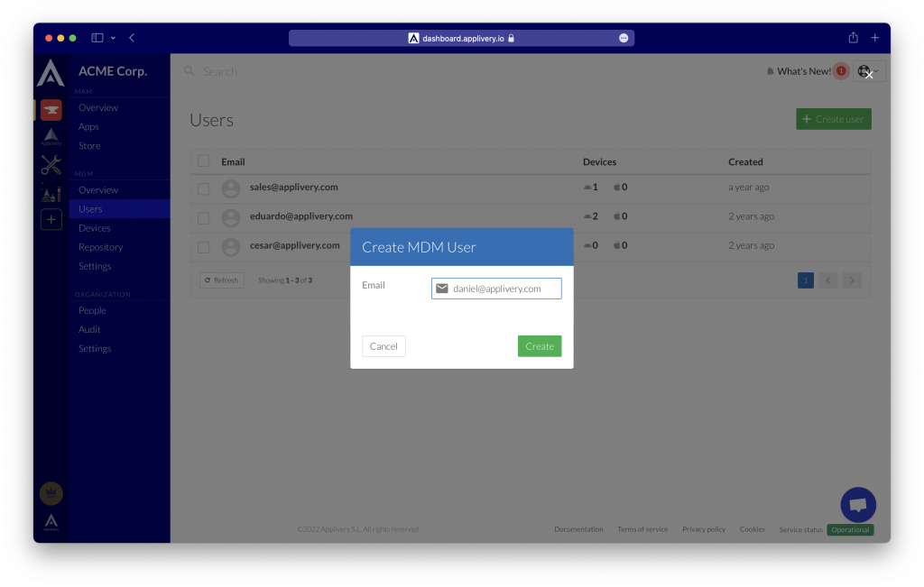Check the box for cesar@applivery.com
The width and height of the screenshot is (924, 587).
pos(203,247)
